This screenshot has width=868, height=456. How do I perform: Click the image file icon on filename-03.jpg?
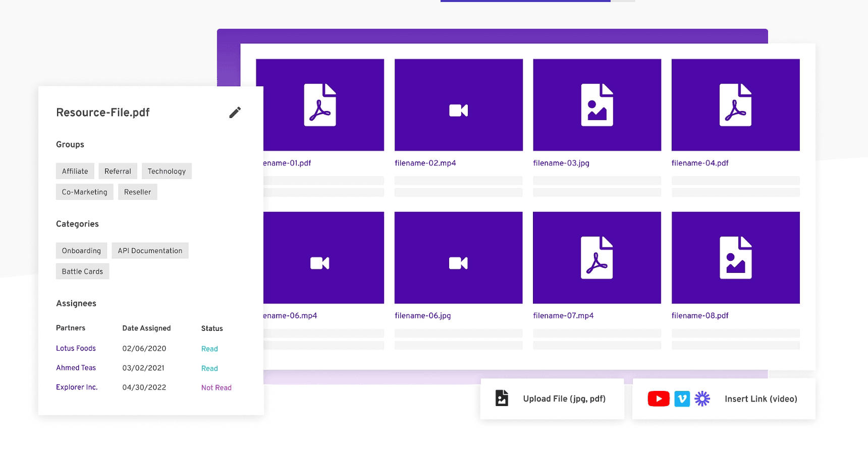click(x=597, y=105)
